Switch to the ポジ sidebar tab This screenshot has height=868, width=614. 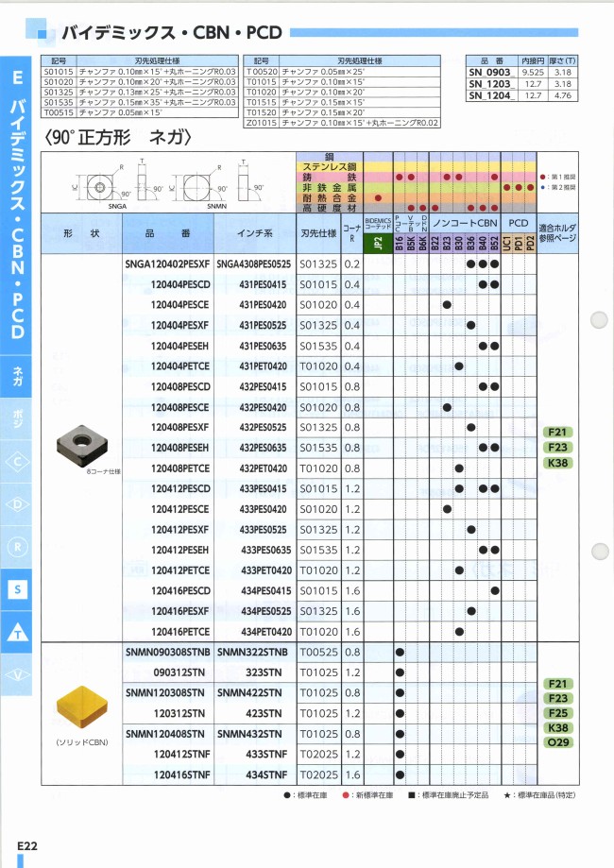tap(18, 418)
